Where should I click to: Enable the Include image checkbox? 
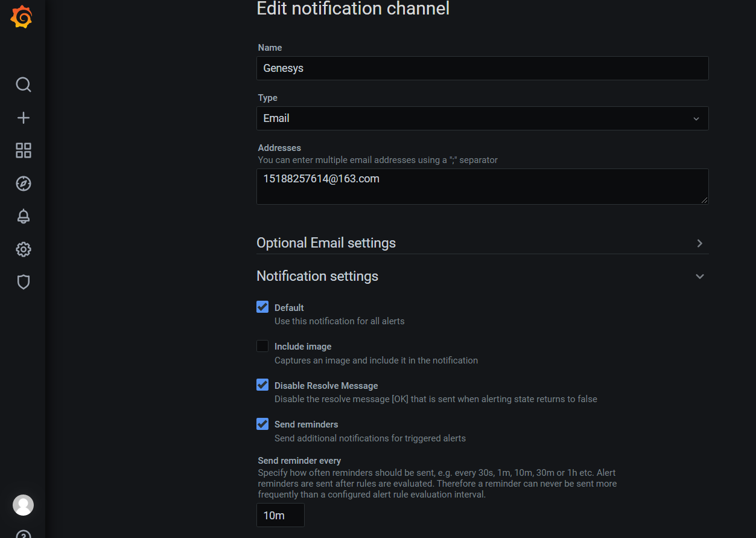click(262, 346)
